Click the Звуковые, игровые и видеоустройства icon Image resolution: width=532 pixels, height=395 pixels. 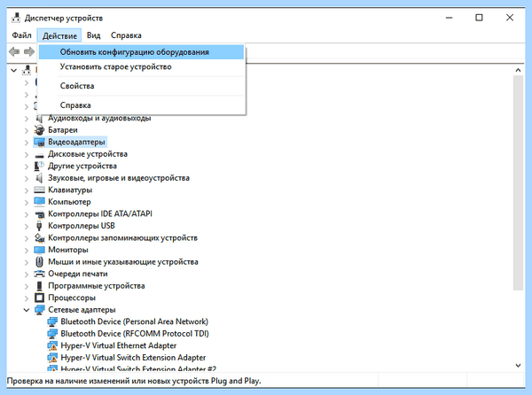[x=39, y=178]
